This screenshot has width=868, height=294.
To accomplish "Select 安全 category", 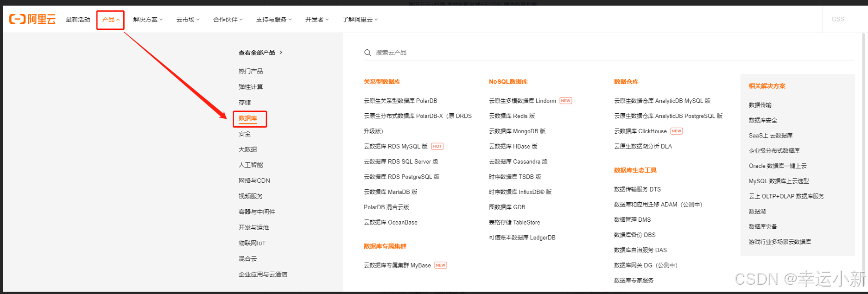I will pos(245,134).
